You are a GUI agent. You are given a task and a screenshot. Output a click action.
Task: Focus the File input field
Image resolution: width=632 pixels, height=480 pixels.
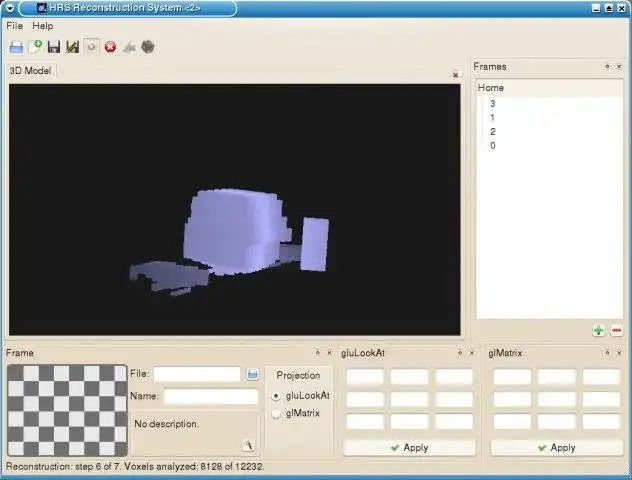click(x=197, y=374)
